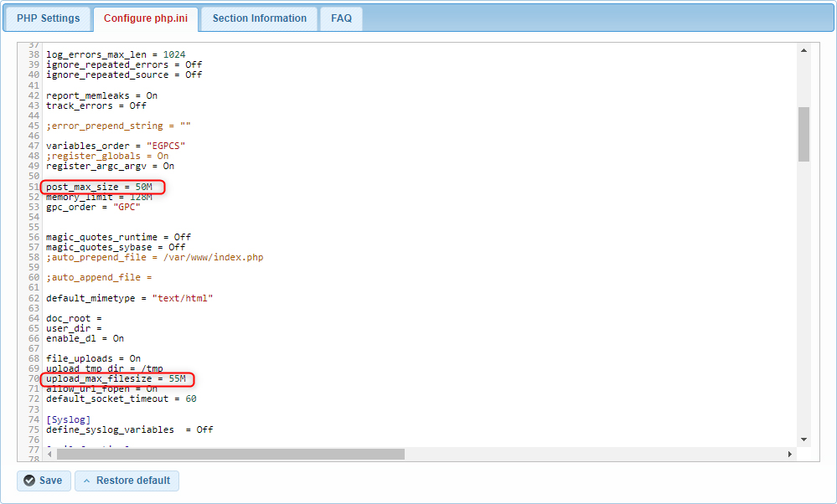
Task: Click the [Syslog] section header line
Action: [x=68, y=419]
